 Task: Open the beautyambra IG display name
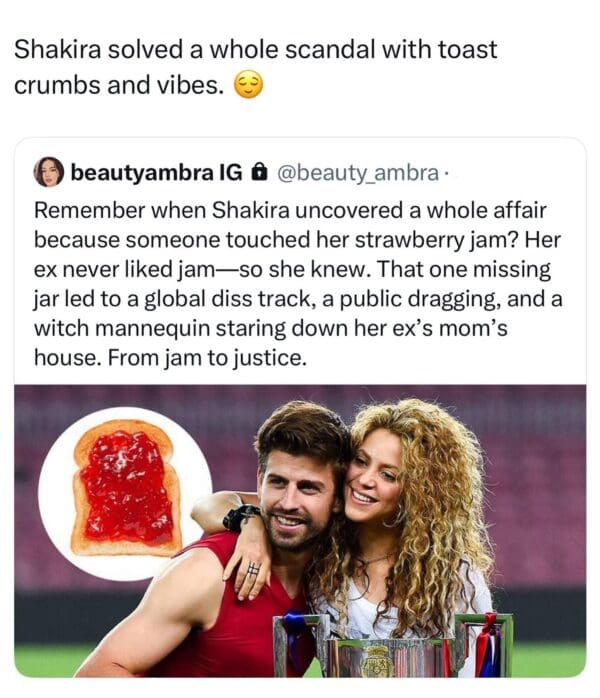click(x=155, y=173)
